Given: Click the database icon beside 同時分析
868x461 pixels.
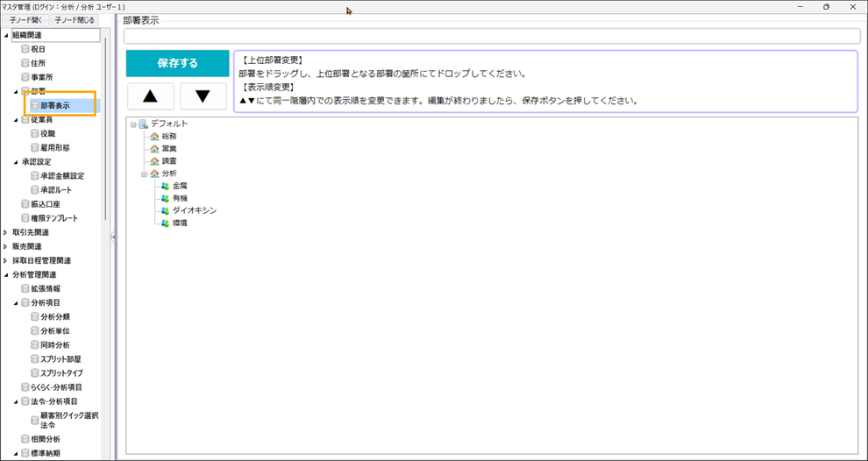Looking at the screenshot, I should [x=35, y=345].
